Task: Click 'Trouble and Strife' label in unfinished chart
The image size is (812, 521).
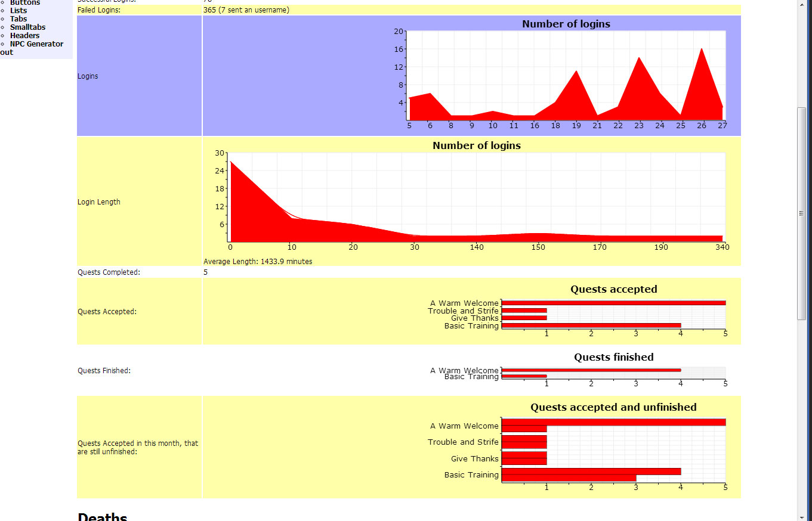Action: click(463, 442)
